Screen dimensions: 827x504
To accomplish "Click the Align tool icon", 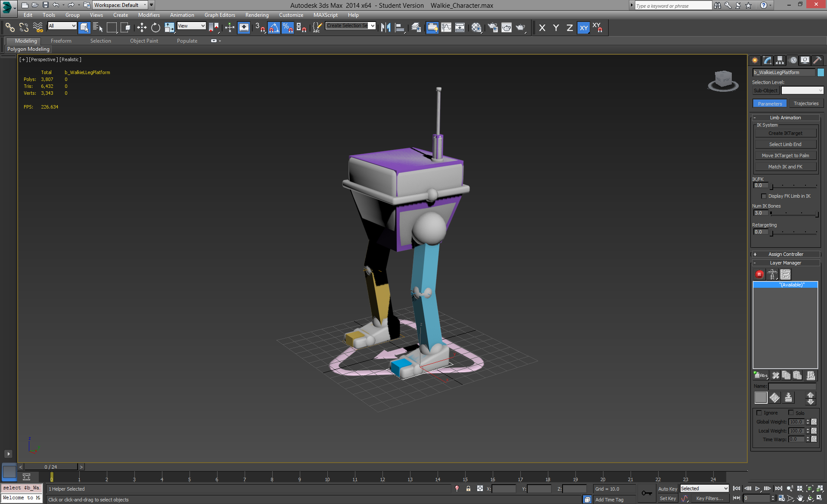I will click(x=400, y=28).
